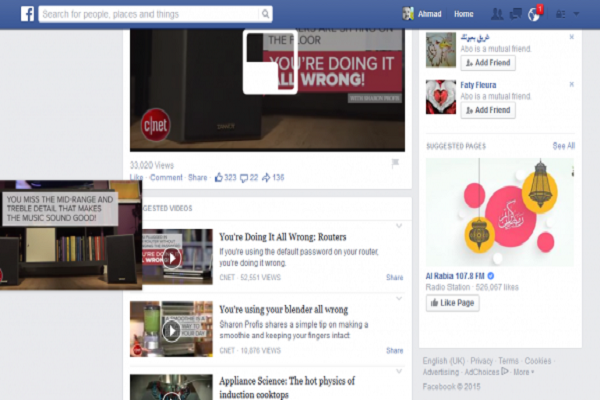The image size is (600, 400).
Task: Open the friend requests icon
Action: click(x=497, y=14)
